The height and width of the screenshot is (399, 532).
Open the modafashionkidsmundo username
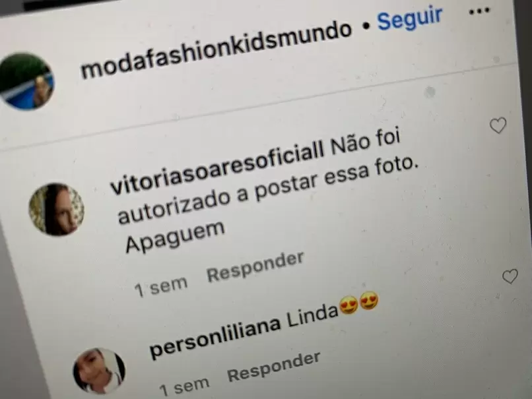tap(216, 50)
